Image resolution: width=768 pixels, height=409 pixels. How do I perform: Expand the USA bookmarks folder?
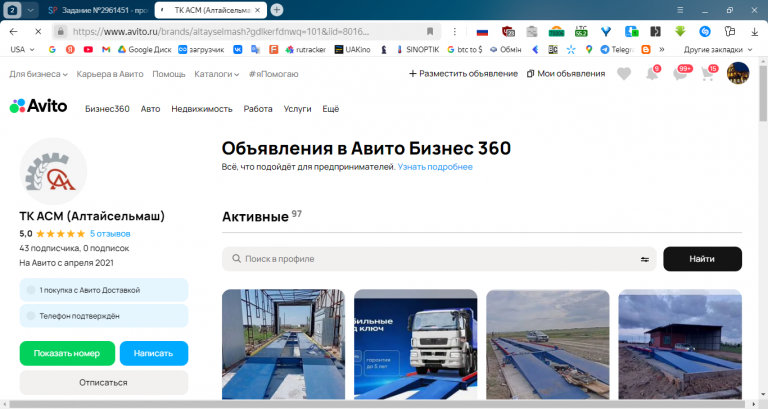point(23,49)
